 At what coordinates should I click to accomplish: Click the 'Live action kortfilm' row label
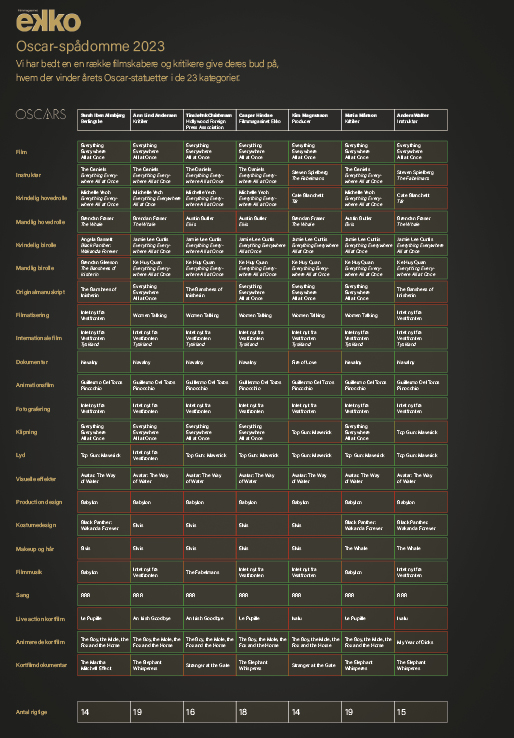[x=40, y=619]
